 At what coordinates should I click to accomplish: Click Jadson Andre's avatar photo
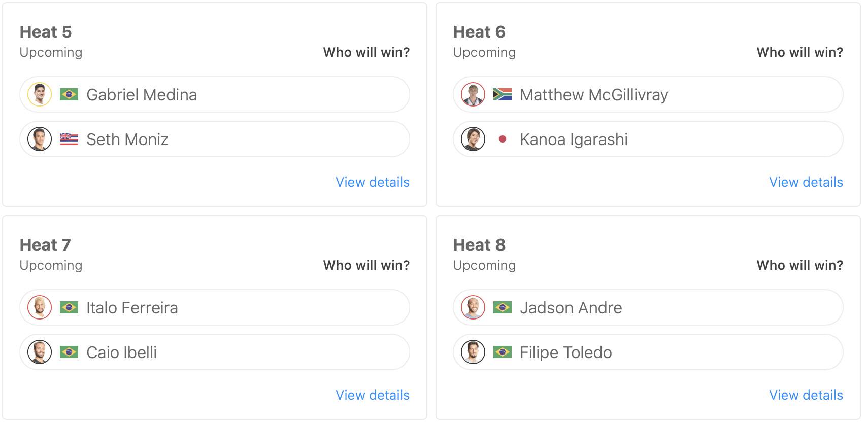(x=473, y=307)
